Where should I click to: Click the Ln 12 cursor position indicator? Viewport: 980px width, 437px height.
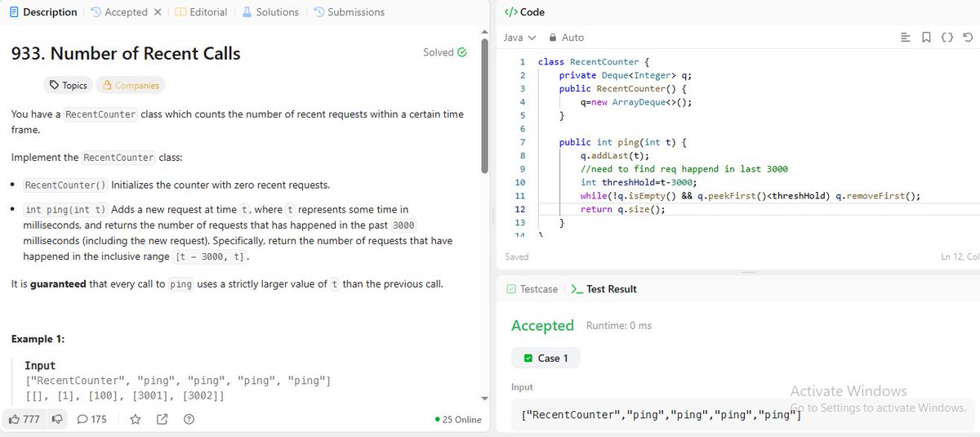pyautogui.click(x=960, y=256)
